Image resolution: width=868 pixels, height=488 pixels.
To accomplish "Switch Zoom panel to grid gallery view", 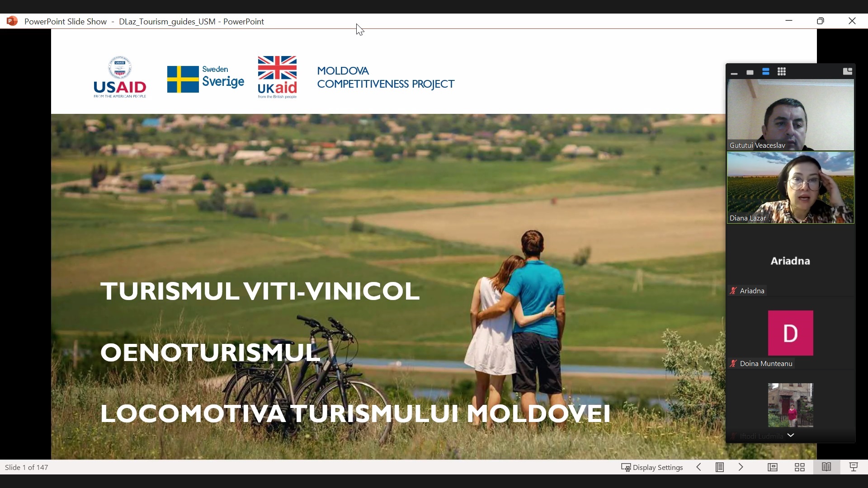I will tap(782, 72).
